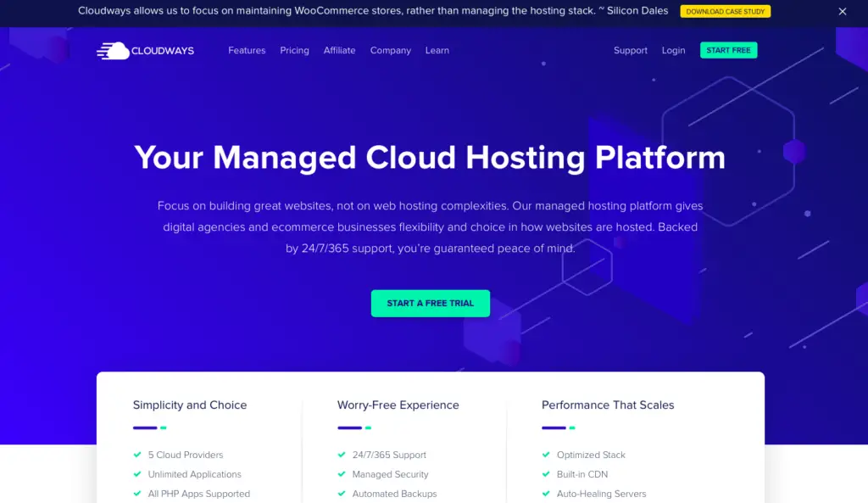Image resolution: width=868 pixels, height=503 pixels.
Task: Click the Managed Security text
Action: 390,474
